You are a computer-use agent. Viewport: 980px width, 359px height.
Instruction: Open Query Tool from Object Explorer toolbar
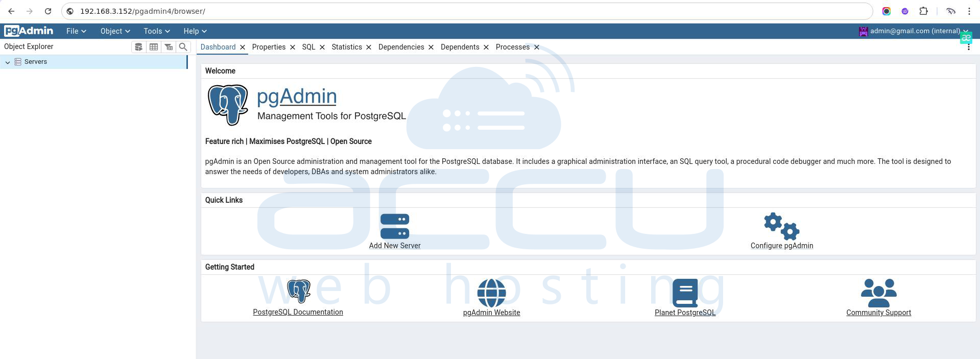(x=138, y=47)
